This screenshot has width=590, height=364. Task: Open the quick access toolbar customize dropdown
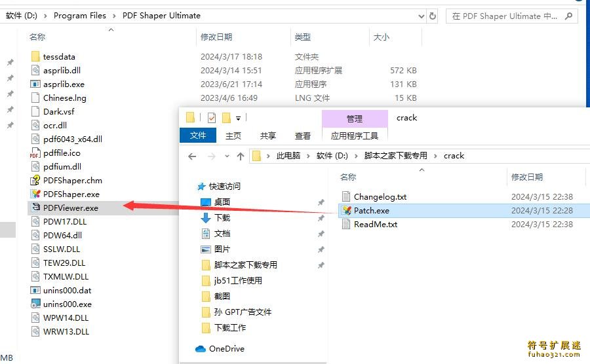pyautogui.click(x=238, y=118)
